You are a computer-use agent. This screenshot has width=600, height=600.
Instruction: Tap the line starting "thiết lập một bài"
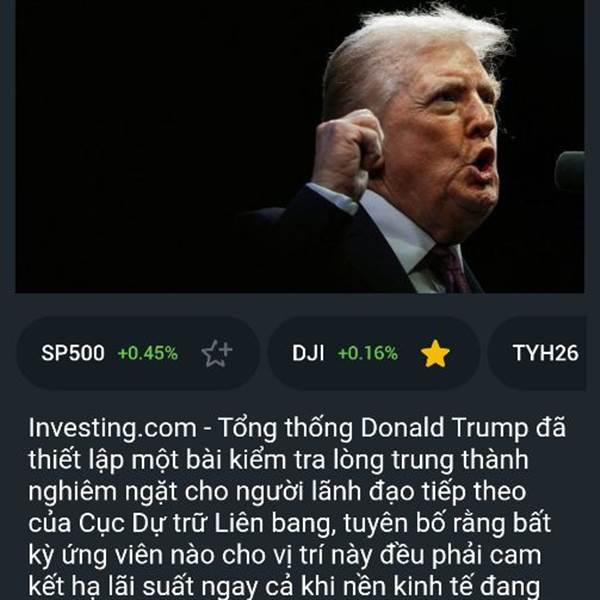coord(278,459)
